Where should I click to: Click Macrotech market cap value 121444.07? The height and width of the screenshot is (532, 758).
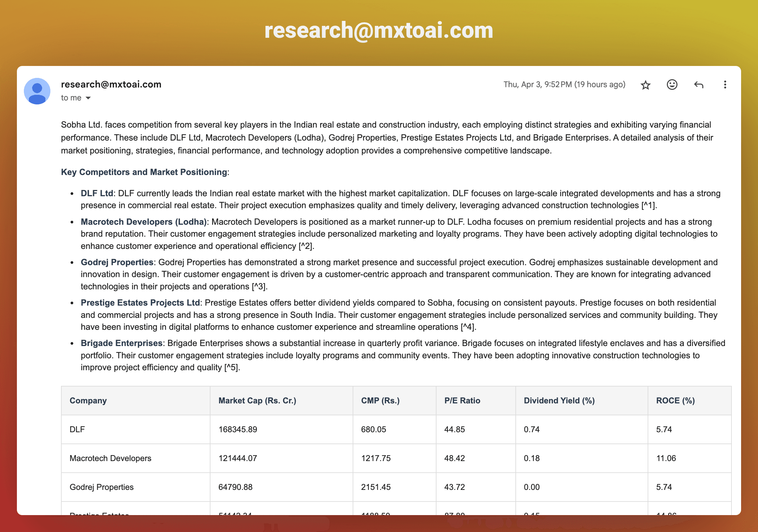238,458
